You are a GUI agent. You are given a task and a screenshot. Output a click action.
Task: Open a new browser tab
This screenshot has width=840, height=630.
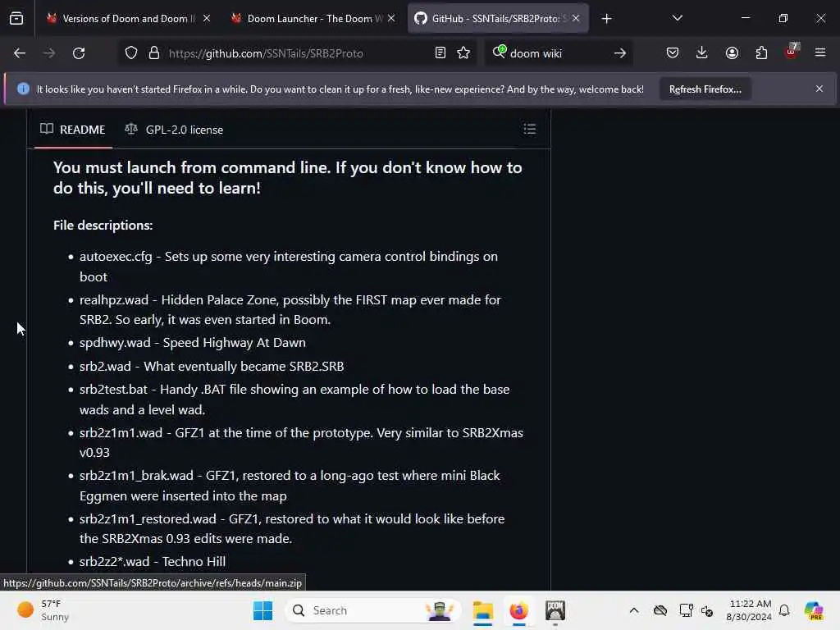pyautogui.click(x=606, y=19)
